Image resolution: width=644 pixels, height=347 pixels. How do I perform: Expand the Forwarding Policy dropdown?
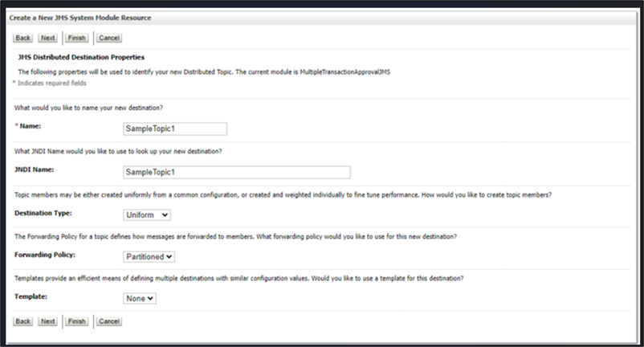[149, 257]
